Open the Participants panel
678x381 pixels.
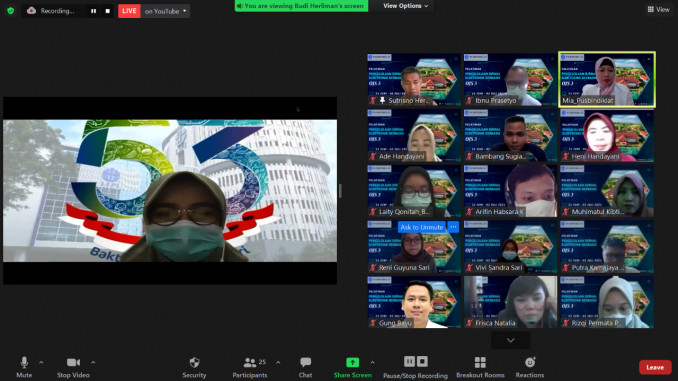pos(250,367)
